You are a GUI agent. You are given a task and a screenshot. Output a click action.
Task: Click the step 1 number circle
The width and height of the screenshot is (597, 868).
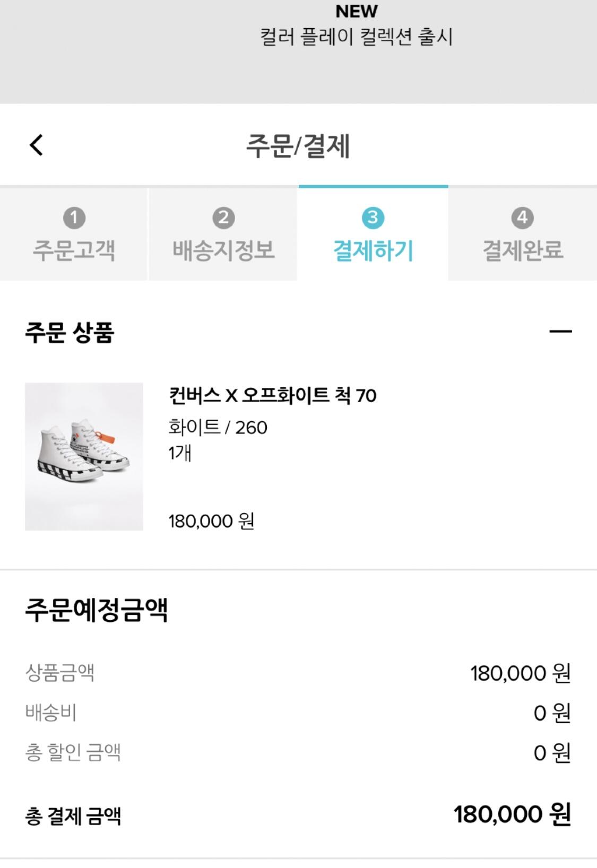[x=74, y=218]
